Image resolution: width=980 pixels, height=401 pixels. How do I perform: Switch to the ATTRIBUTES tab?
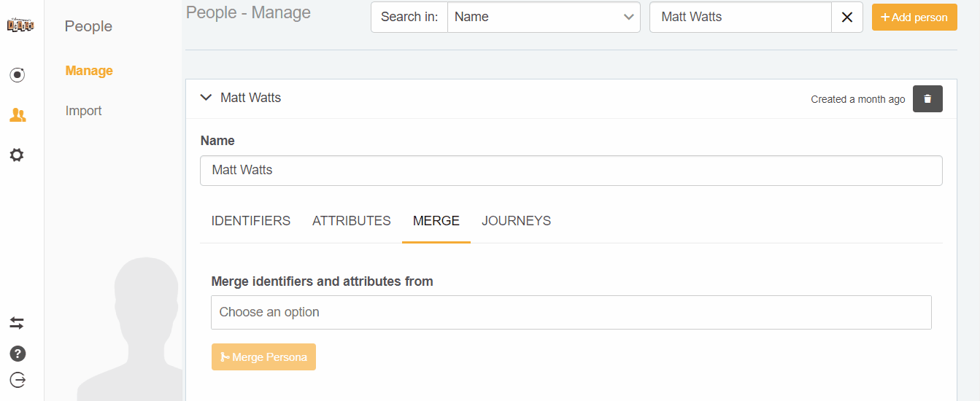click(x=352, y=221)
